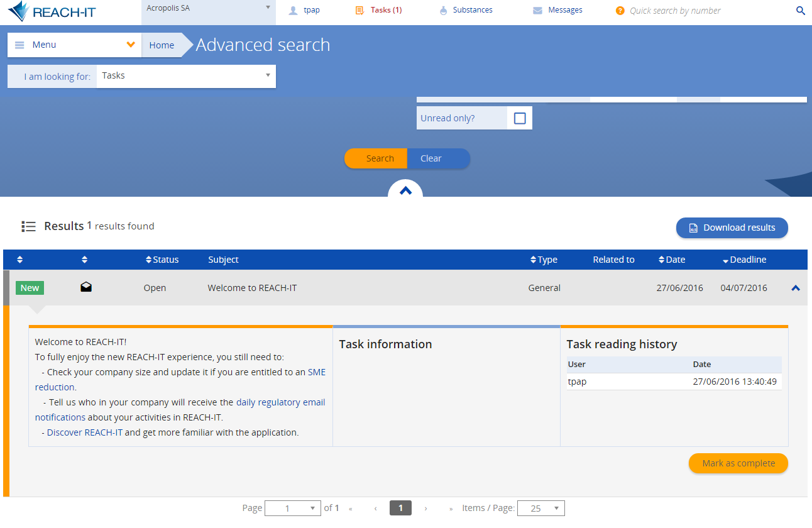The height and width of the screenshot is (528, 812).
Task: Collapse the Welcome to REACH-IT task row
Action: tap(796, 288)
